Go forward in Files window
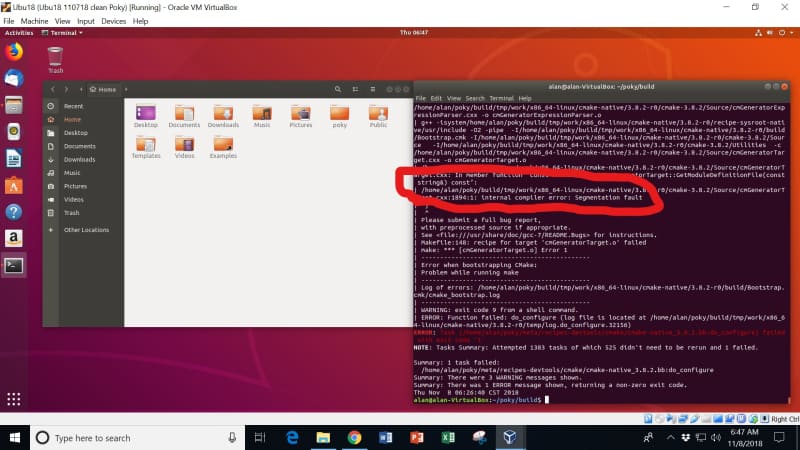 pos(66,89)
